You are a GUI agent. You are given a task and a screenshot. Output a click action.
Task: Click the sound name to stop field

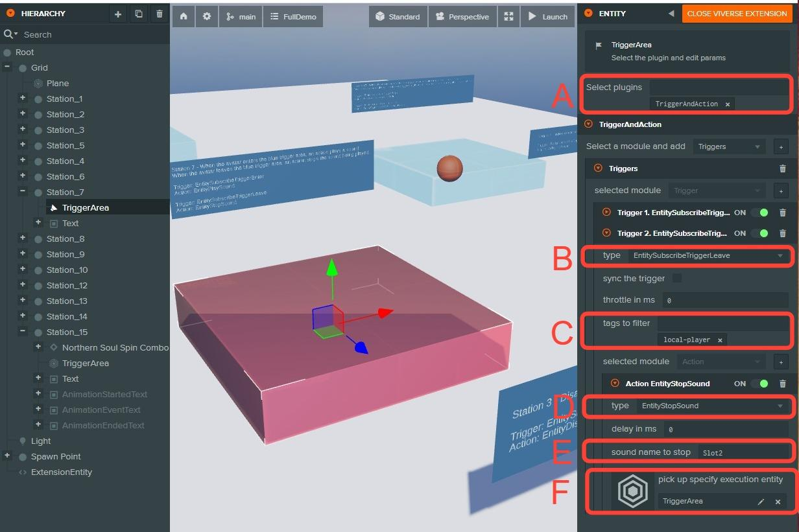coord(743,452)
